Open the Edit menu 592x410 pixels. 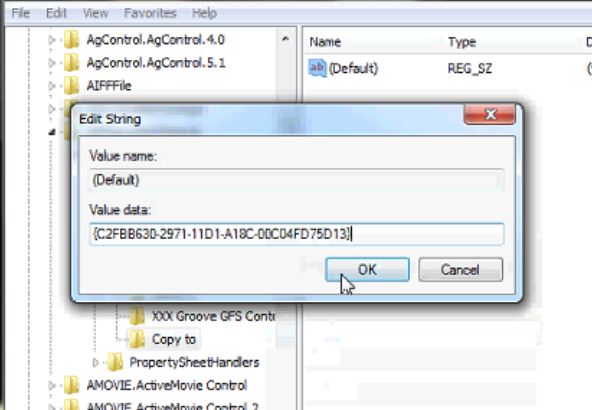(56, 13)
